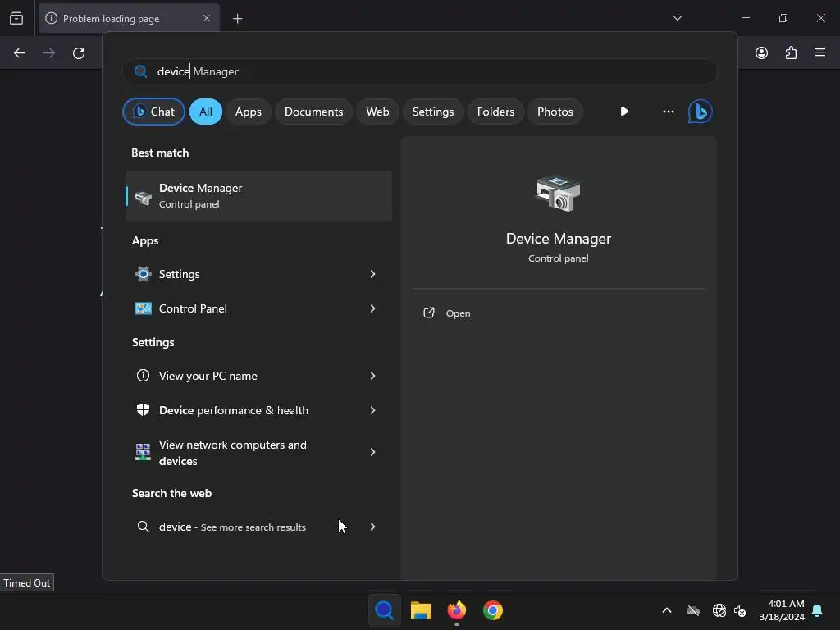Open Firefox hamburger application menu
The height and width of the screenshot is (630, 840).
pyautogui.click(x=820, y=52)
